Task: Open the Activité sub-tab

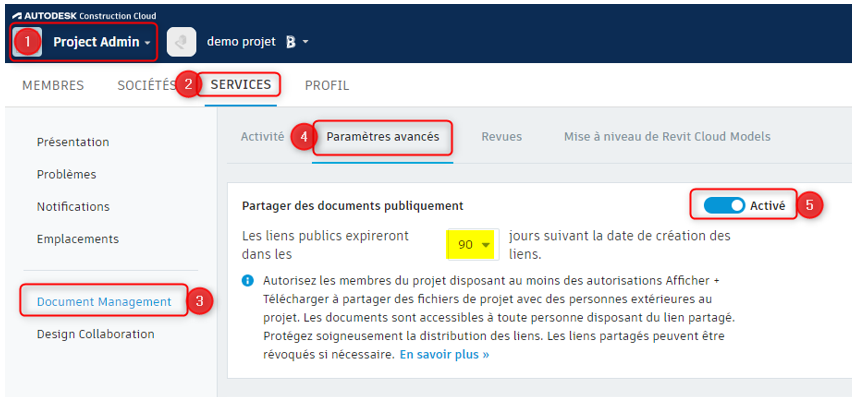Action: pyautogui.click(x=262, y=137)
